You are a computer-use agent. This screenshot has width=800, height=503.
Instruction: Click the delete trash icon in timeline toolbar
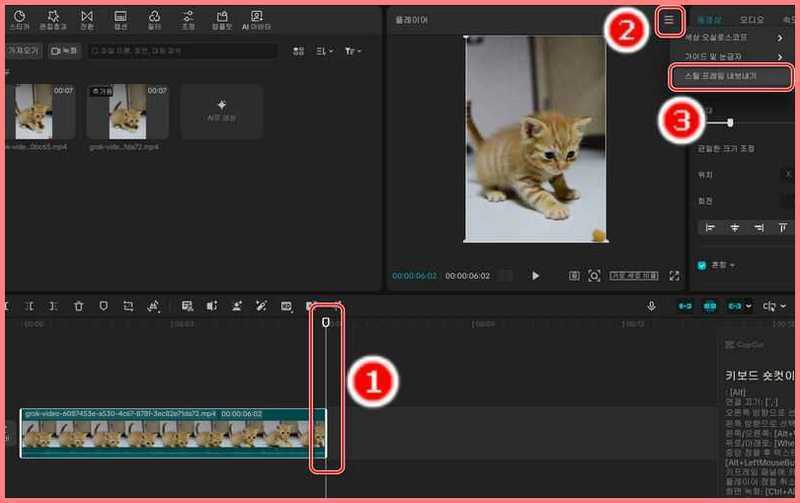pos(78,306)
